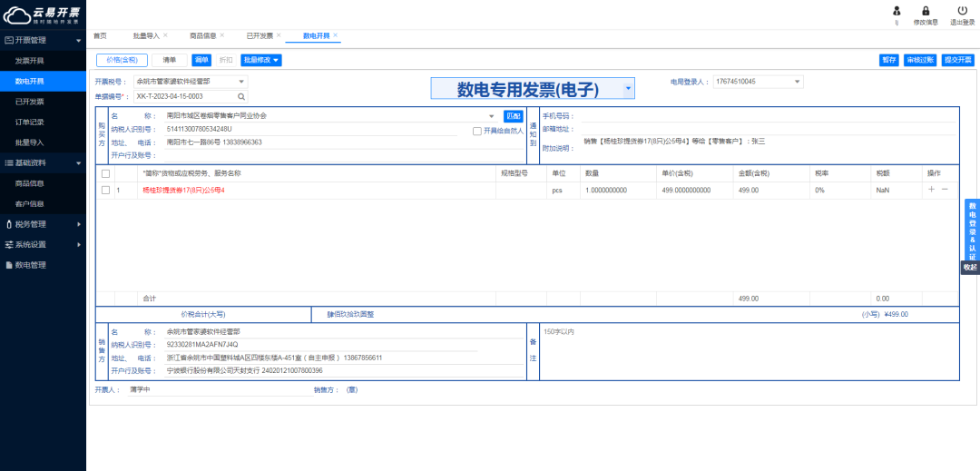Click the 开票管理 menu icon

(x=9, y=41)
